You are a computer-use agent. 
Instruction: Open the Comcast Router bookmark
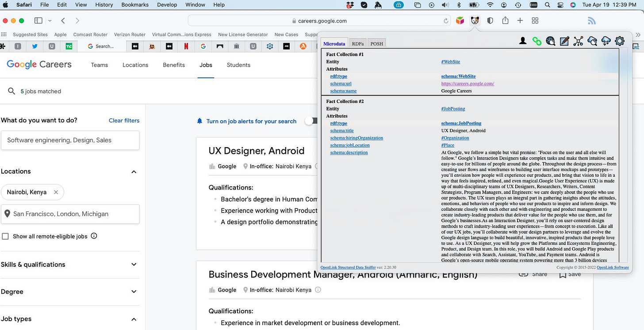[90, 34]
